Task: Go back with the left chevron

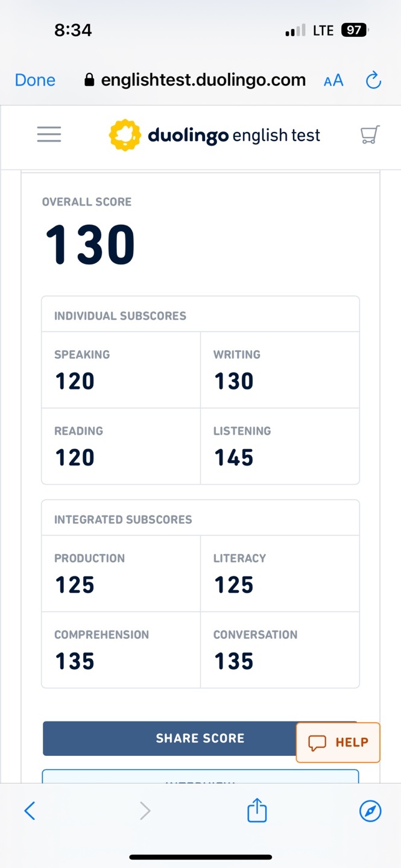Action: pyautogui.click(x=30, y=811)
